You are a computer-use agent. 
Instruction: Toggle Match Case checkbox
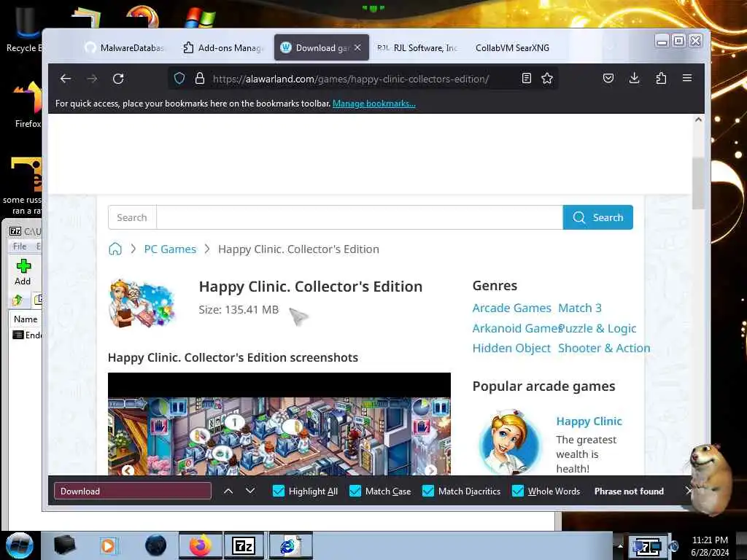coord(355,491)
